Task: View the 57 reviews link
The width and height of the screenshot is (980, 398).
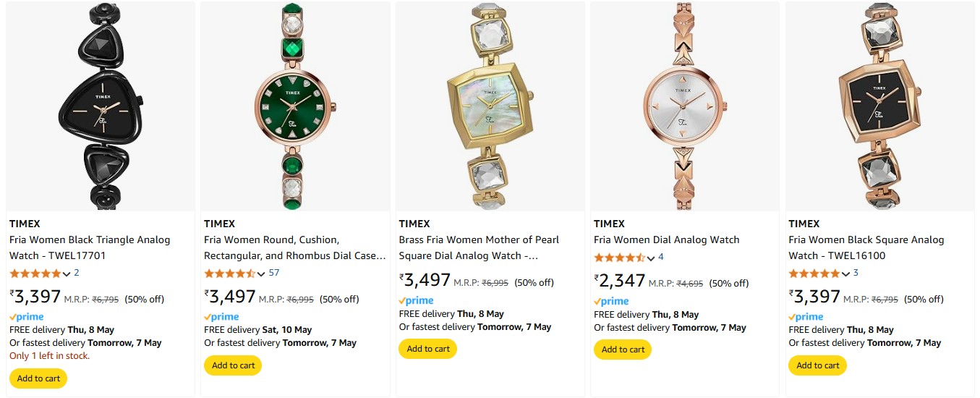Action: [273, 273]
